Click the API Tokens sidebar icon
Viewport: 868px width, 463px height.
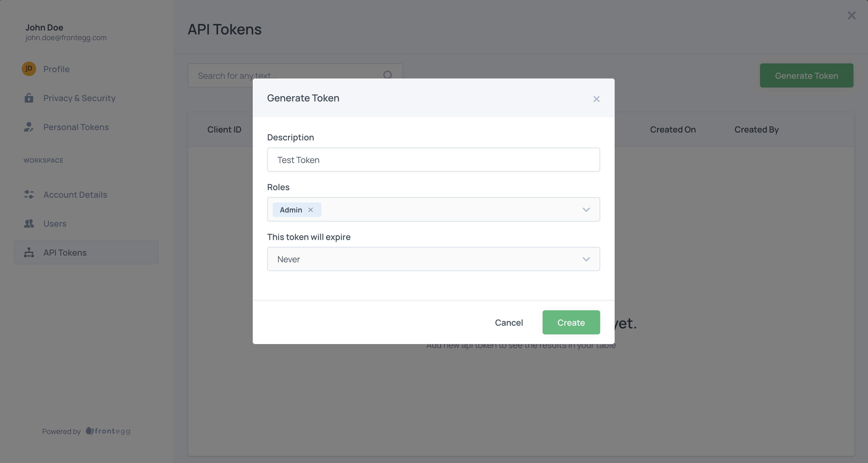click(29, 253)
